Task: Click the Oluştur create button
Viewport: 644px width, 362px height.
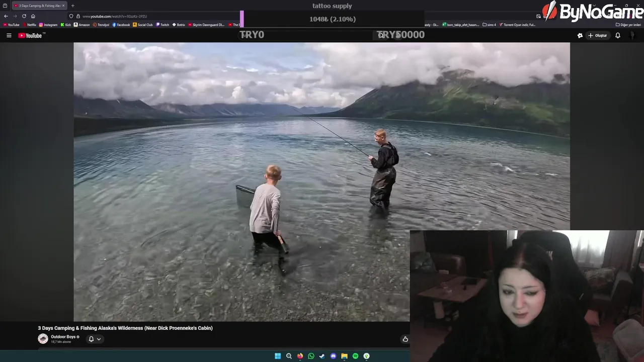Action: coord(598,35)
